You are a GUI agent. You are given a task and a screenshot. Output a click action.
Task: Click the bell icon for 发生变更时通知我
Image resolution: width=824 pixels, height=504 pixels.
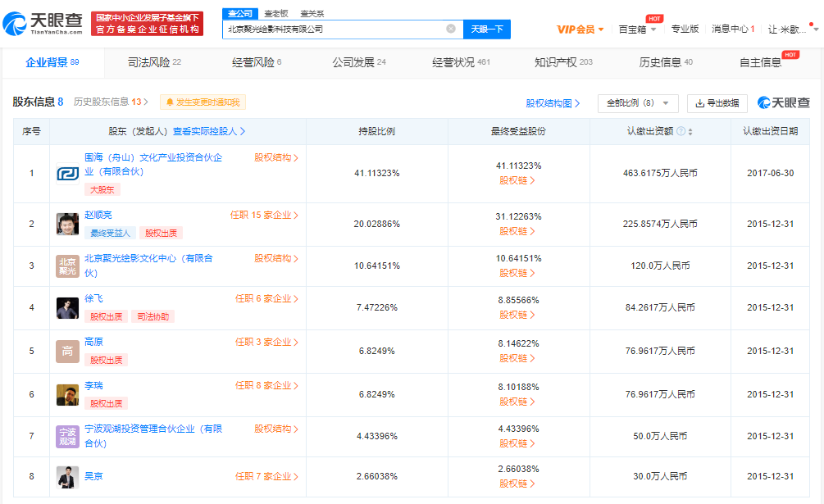tap(171, 102)
